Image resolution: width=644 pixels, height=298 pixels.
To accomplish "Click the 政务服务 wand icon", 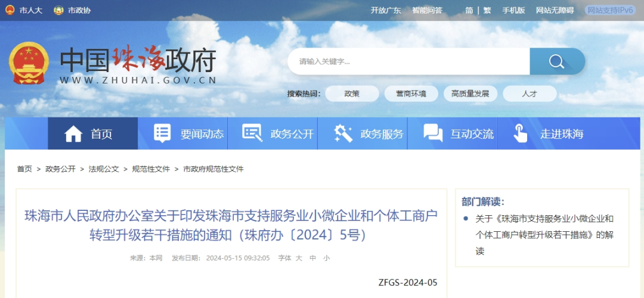I will [x=343, y=134].
